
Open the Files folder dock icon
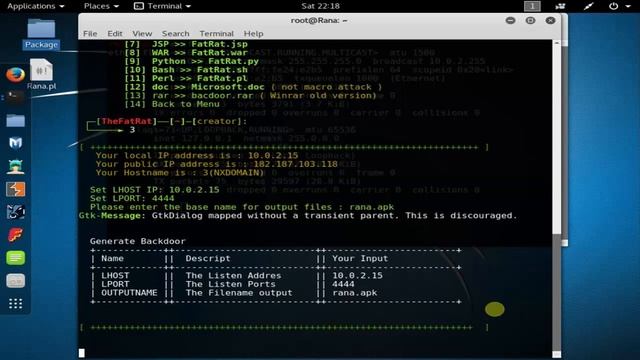(x=16, y=120)
